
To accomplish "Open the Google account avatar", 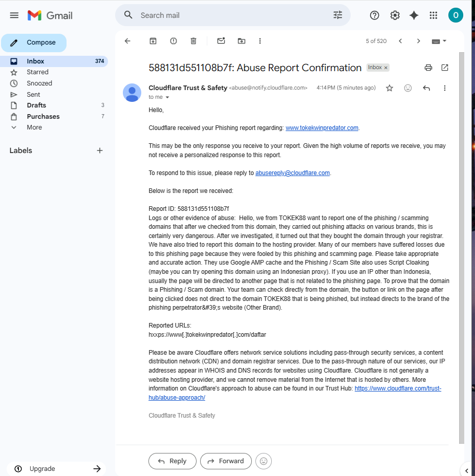I will pos(455,15).
